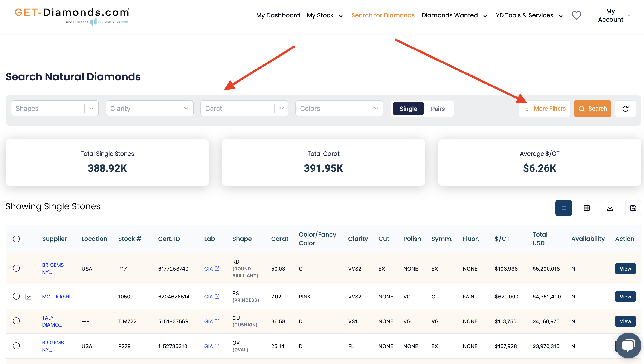Click the $/CT column header
The image size is (644, 364).
pyautogui.click(x=502, y=239)
